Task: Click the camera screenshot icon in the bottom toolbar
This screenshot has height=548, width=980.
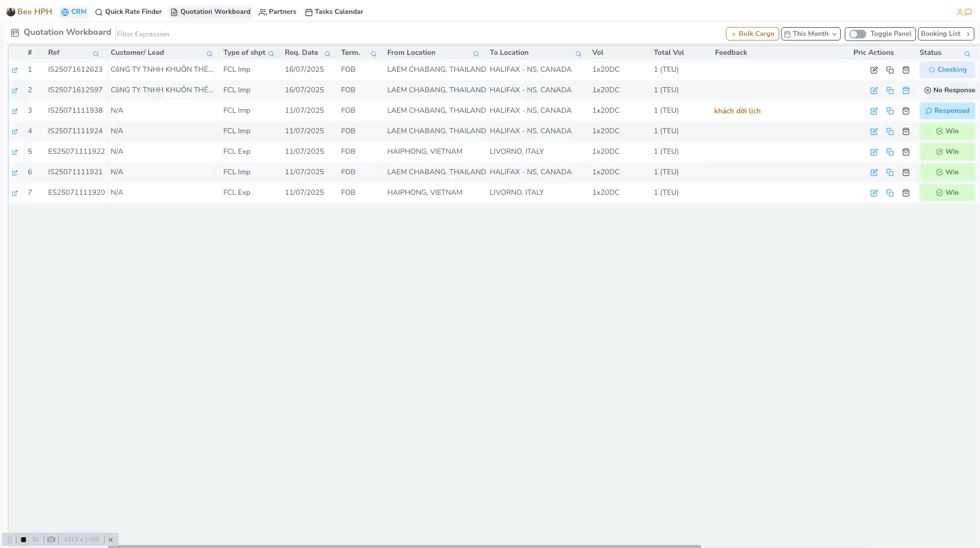Action: [51, 539]
